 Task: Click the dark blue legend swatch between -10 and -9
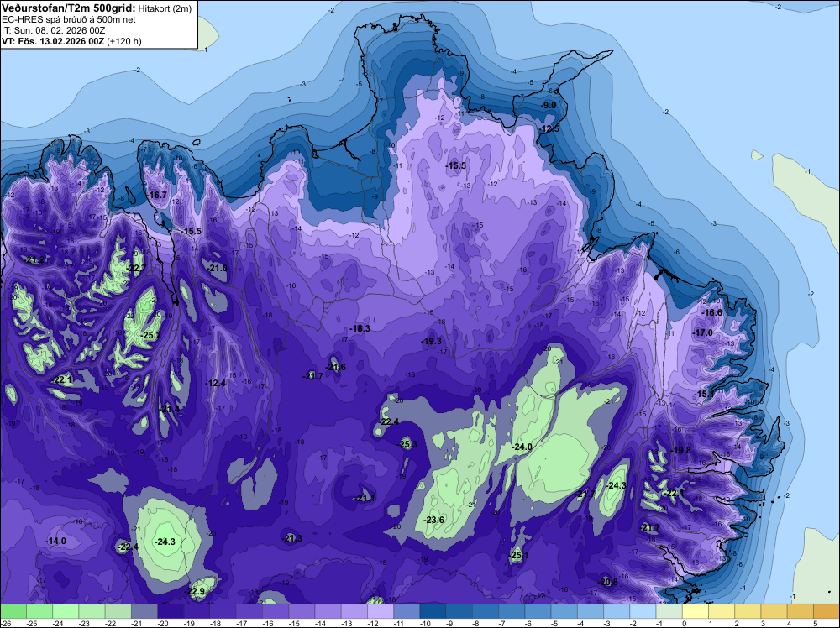click(433, 611)
